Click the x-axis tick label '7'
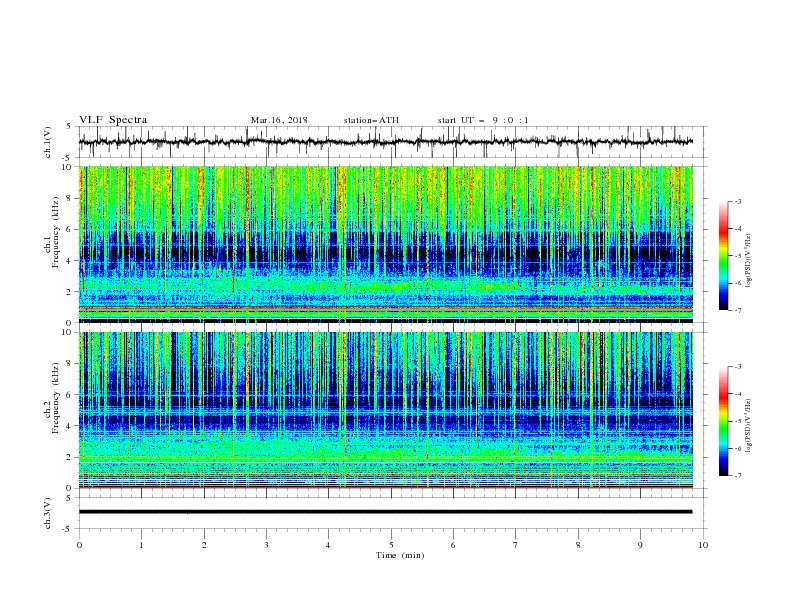 pos(516,545)
